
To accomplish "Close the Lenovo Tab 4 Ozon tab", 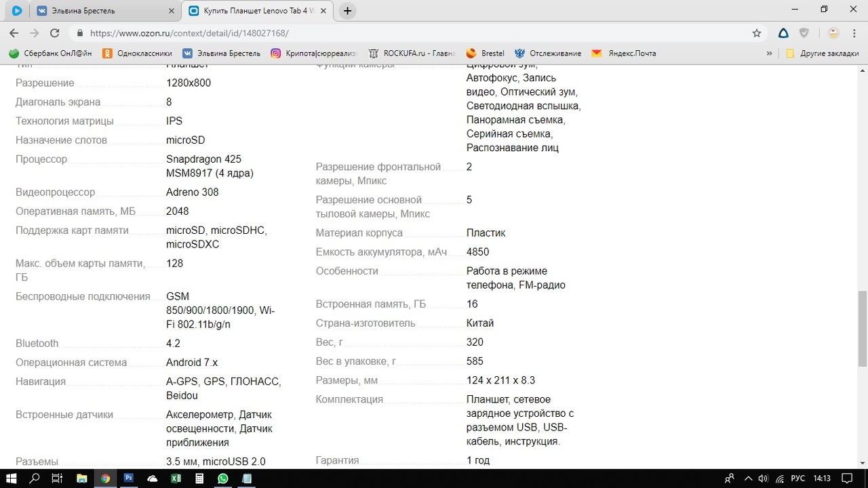I will click(323, 11).
